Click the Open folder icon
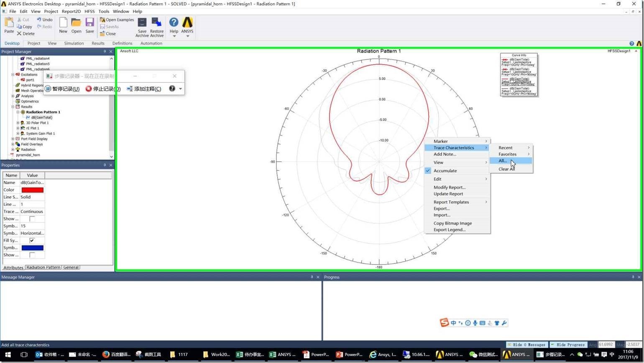The image size is (644, 363). (76, 23)
